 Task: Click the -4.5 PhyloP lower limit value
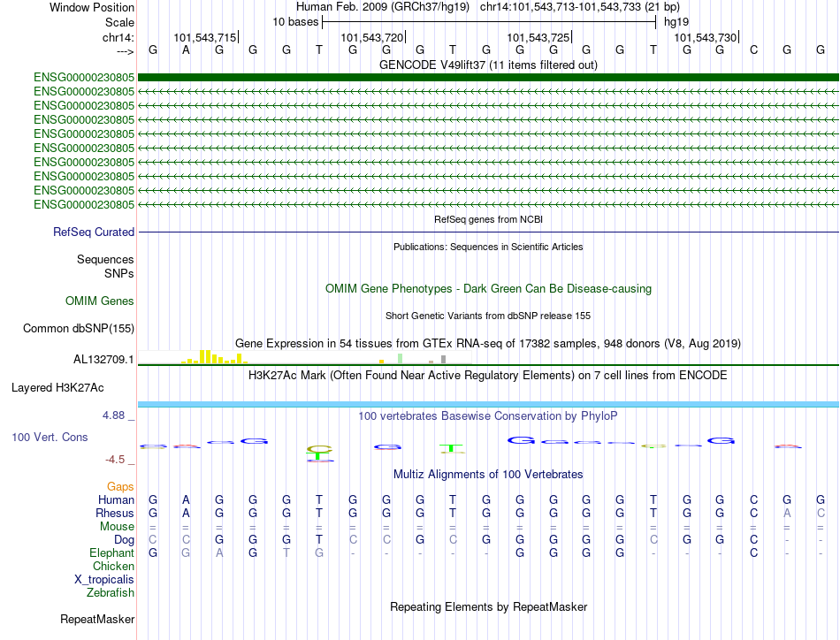tap(115, 460)
